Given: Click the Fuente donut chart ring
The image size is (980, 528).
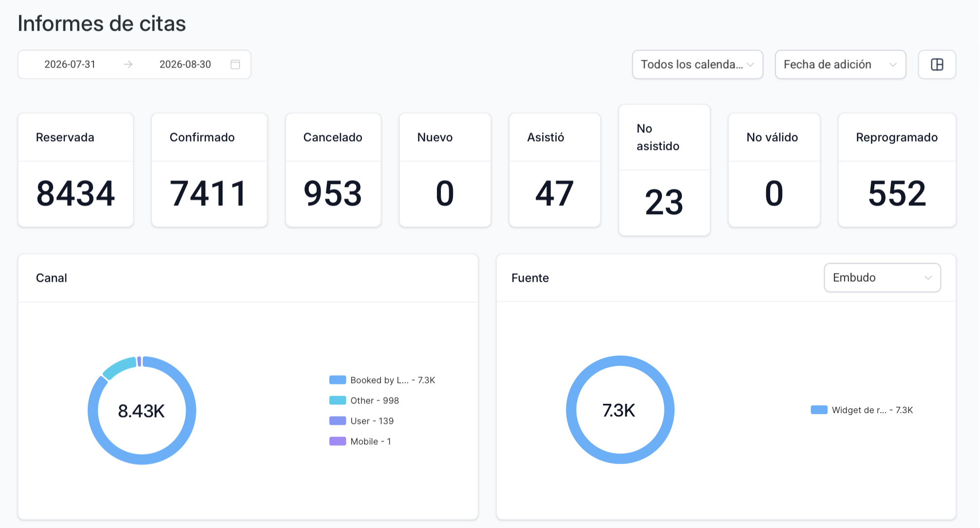Looking at the screenshot, I should coord(620,361).
